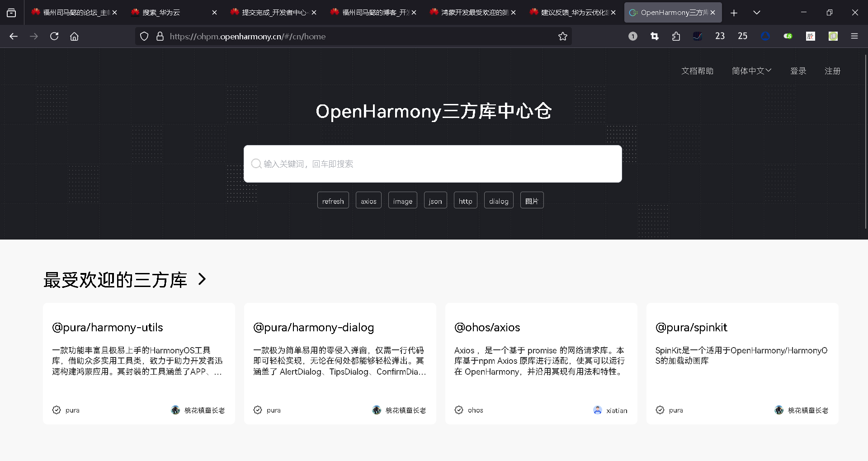This screenshot has height=461, width=868.
Task: Click the verified badge on harmony-utils card
Action: (x=57, y=410)
